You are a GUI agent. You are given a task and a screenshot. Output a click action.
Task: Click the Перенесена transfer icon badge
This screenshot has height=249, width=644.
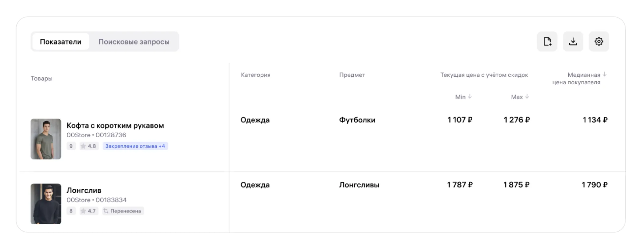click(123, 211)
